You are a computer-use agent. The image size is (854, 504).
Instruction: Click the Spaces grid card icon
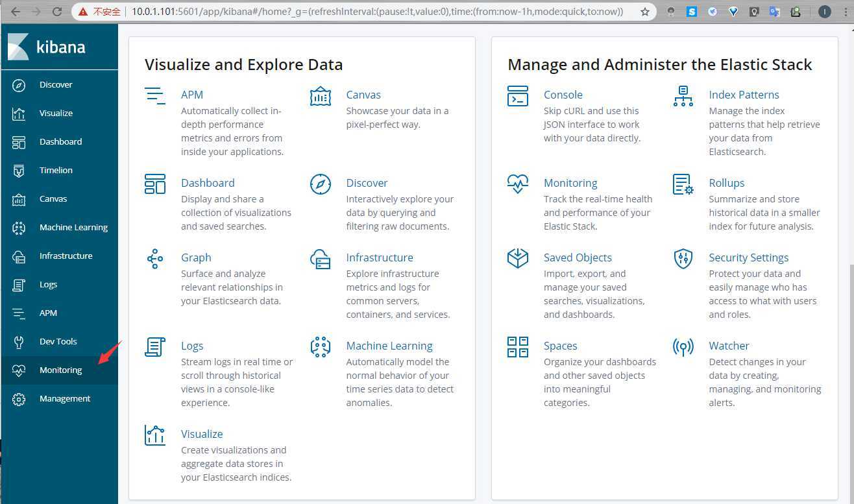click(518, 347)
